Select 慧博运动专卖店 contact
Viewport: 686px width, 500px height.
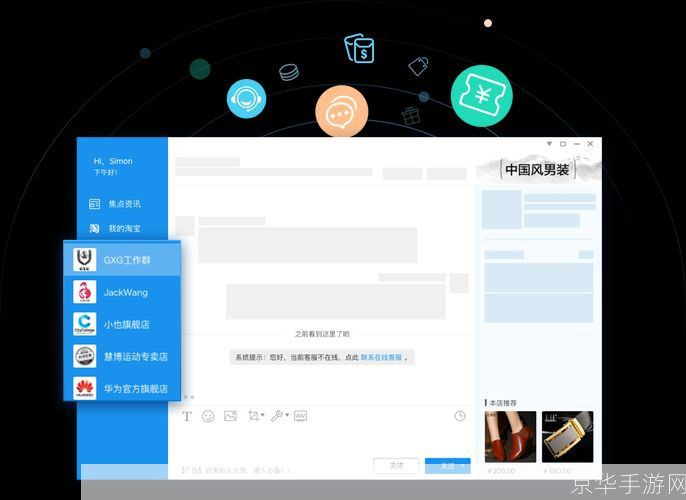pyautogui.click(x=122, y=357)
